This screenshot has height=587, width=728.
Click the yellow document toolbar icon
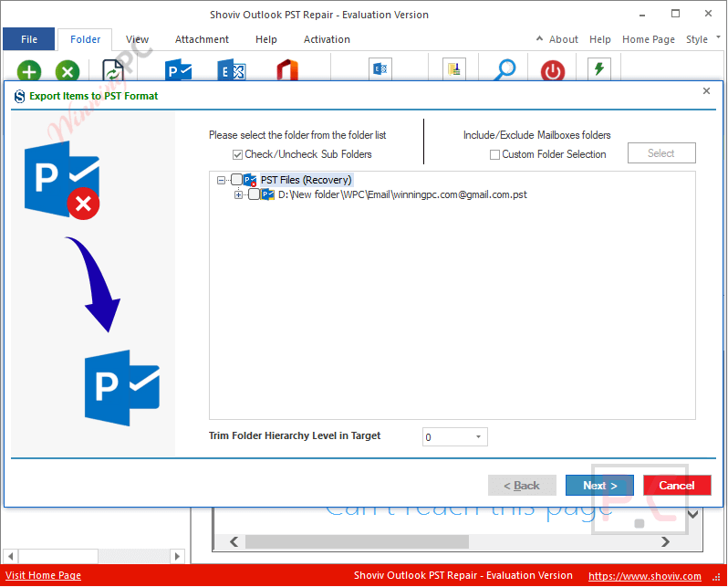pos(454,68)
